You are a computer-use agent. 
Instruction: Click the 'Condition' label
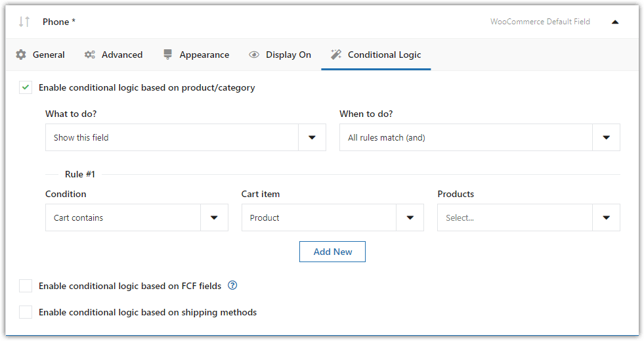(x=66, y=194)
